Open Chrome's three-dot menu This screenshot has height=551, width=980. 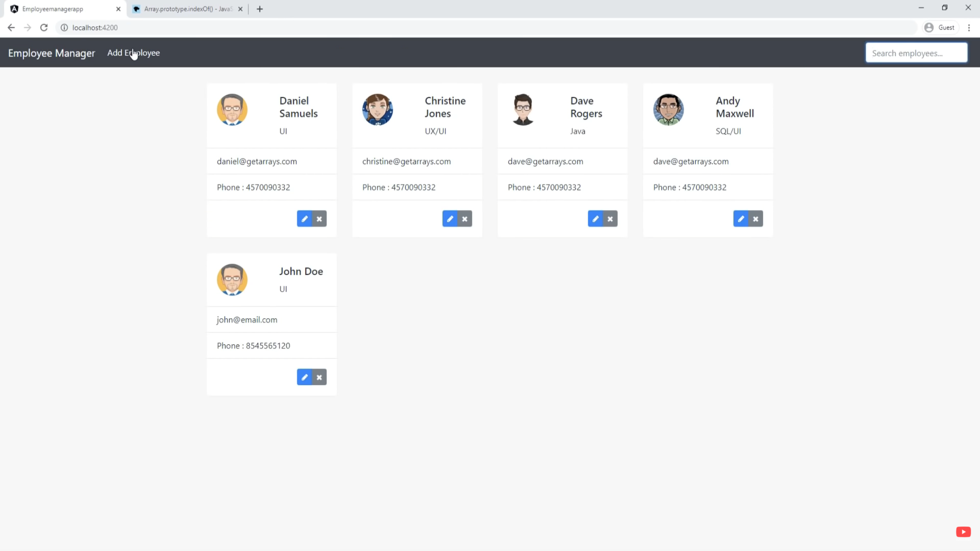pos(969,28)
